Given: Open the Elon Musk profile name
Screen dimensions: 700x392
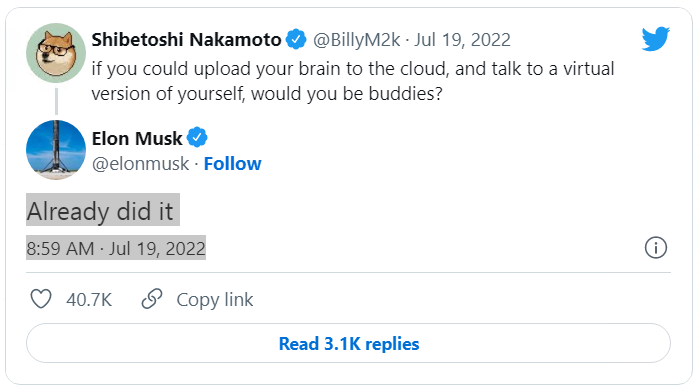Looking at the screenshot, I should tap(137, 138).
